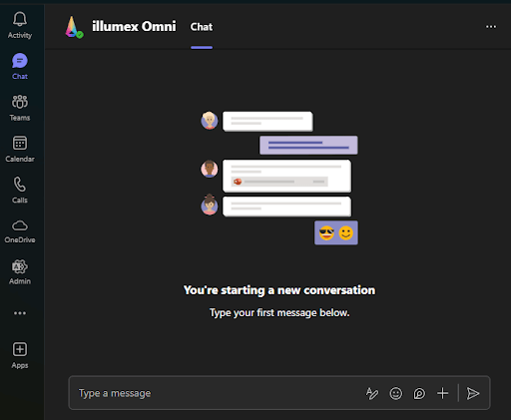
Task: Open more options ellipsis in chat header
Action: pos(491,27)
